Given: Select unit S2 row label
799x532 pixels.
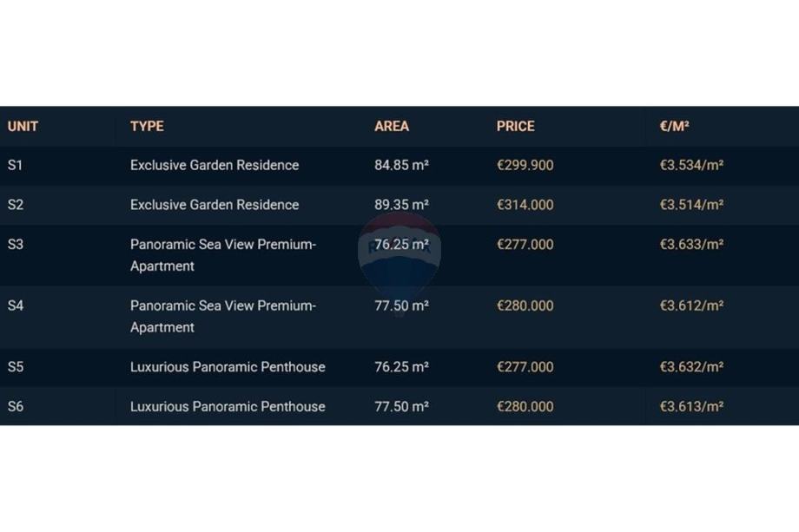Looking at the screenshot, I should 16,205.
